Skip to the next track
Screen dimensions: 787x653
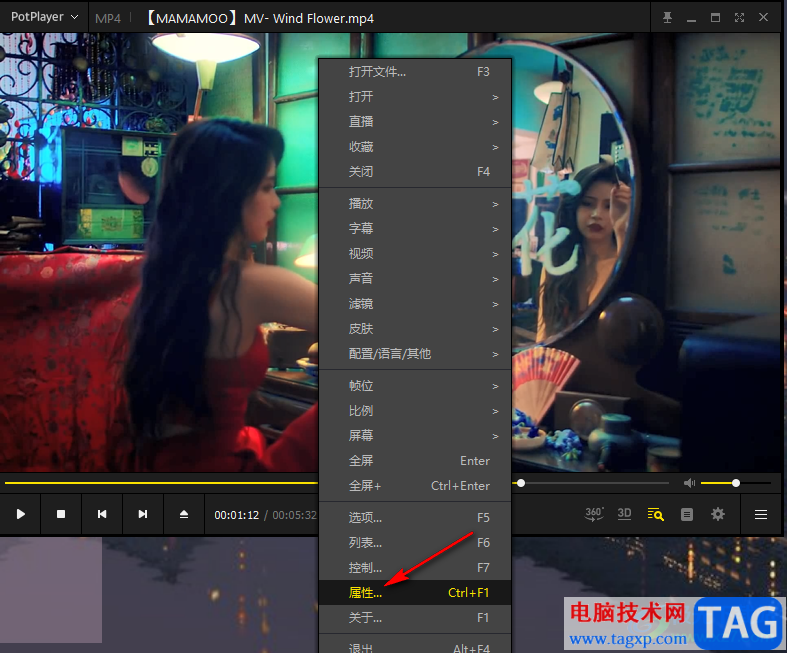[x=143, y=514]
